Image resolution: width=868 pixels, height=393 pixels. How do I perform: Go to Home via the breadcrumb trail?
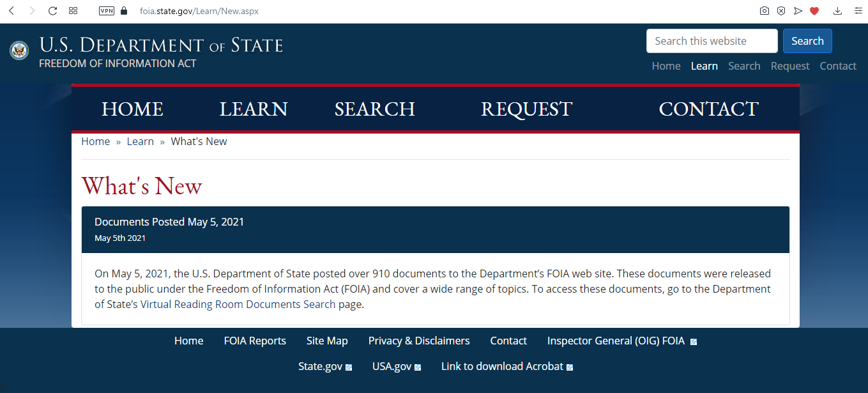[96, 141]
